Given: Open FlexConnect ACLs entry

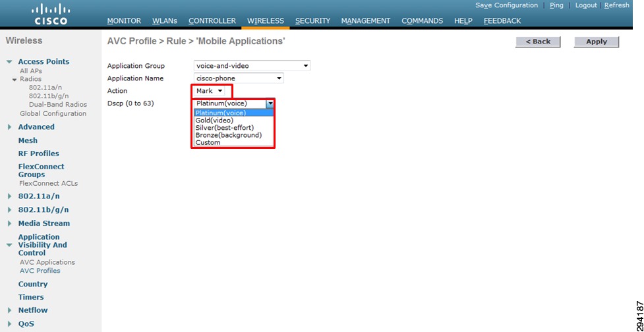Looking at the screenshot, I should point(49,183).
